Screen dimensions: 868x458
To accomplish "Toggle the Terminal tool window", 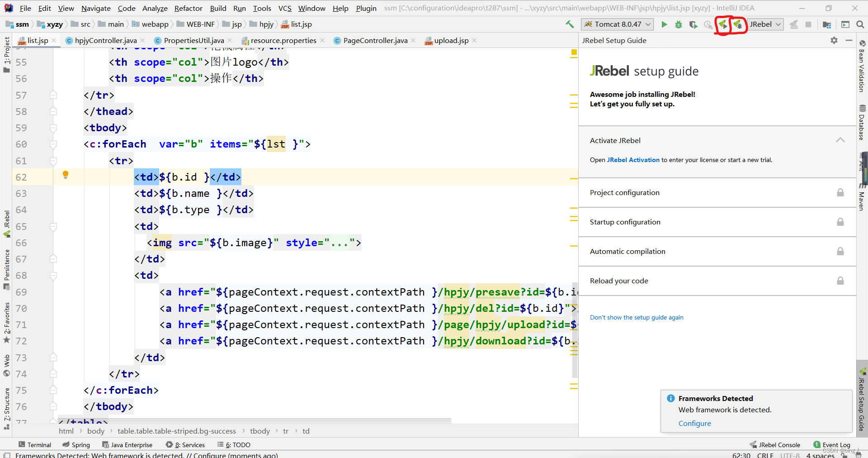I will (x=35, y=445).
